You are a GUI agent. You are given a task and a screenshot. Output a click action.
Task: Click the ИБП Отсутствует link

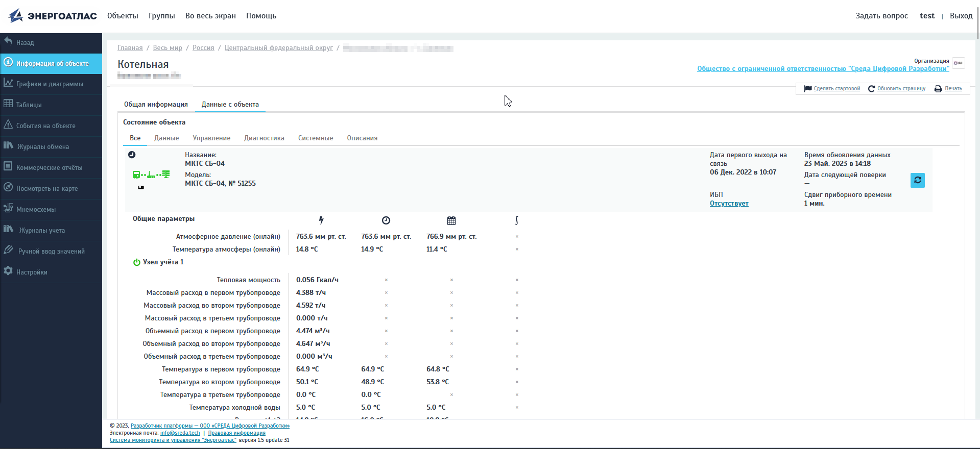(x=729, y=204)
